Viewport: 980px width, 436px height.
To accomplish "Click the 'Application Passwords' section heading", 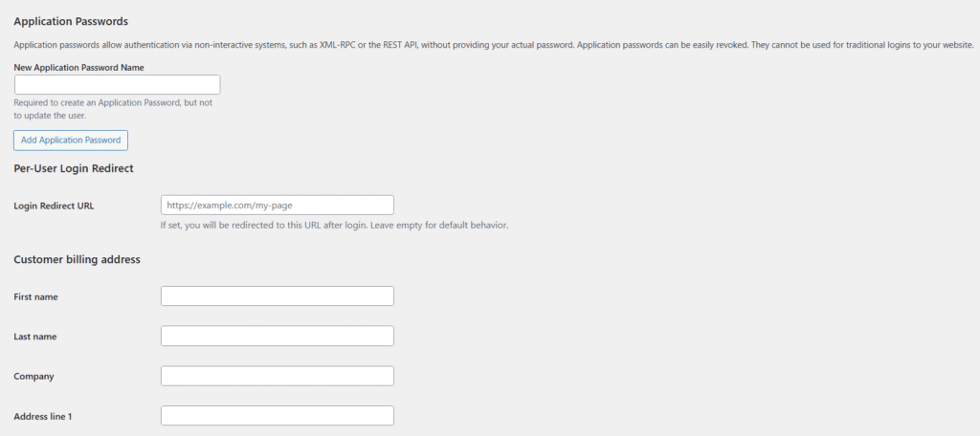I will coord(70,21).
